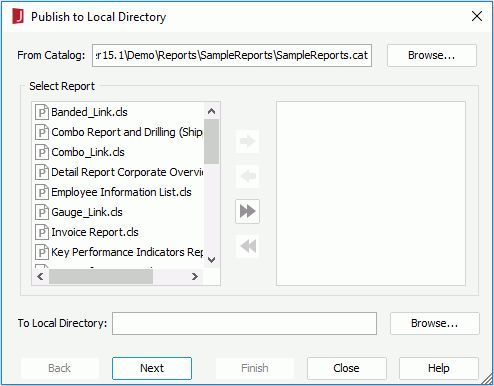Viewport: 494px width, 386px height.
Task: Click the horizontal scrollbar thumb in report list
Action: (x=101, y=277)
